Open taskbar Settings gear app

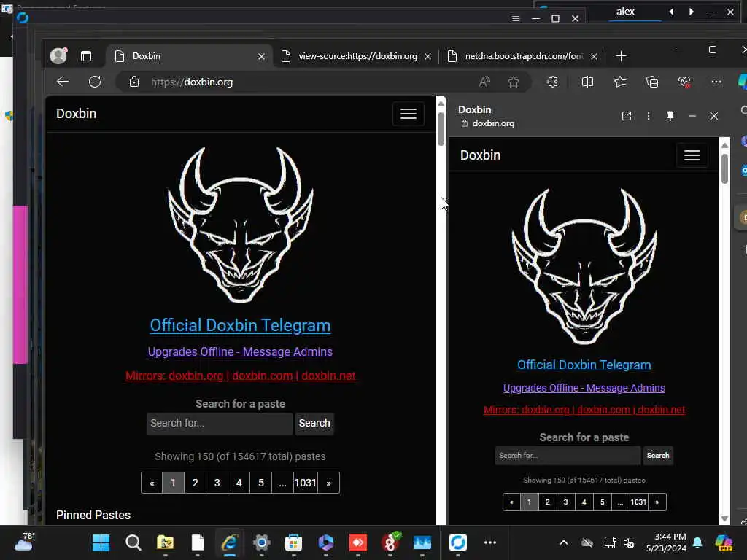262,542
